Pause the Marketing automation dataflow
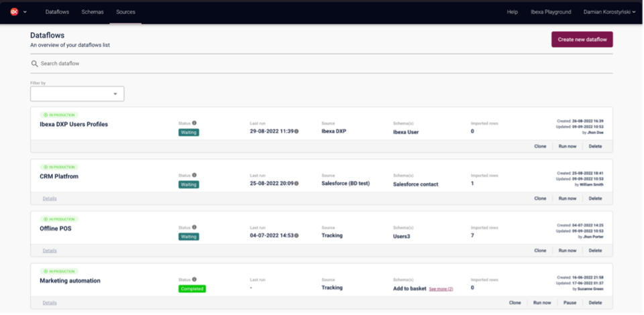 (x=570, y=303)
